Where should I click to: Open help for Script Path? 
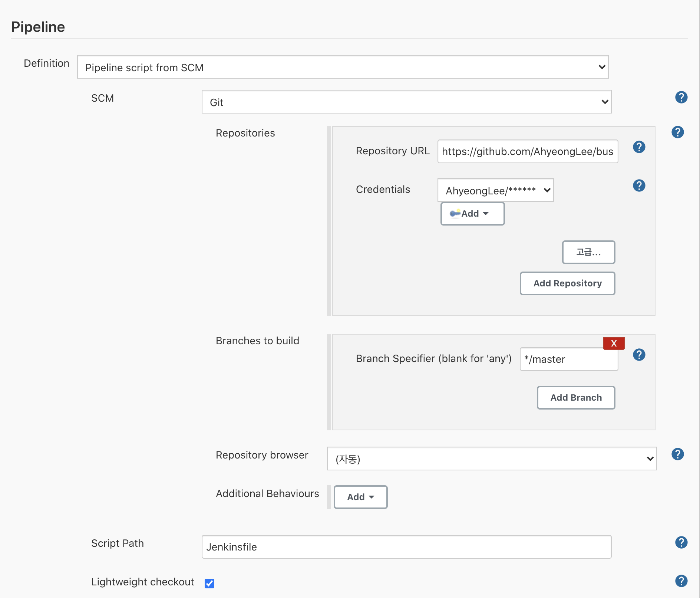[681, 542]
